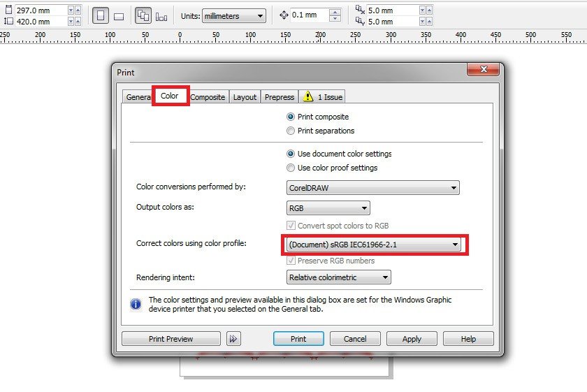The width and height of the screenshot is (587, 392).
Task: Click the current page layout icon
Action: click(161, 16)
